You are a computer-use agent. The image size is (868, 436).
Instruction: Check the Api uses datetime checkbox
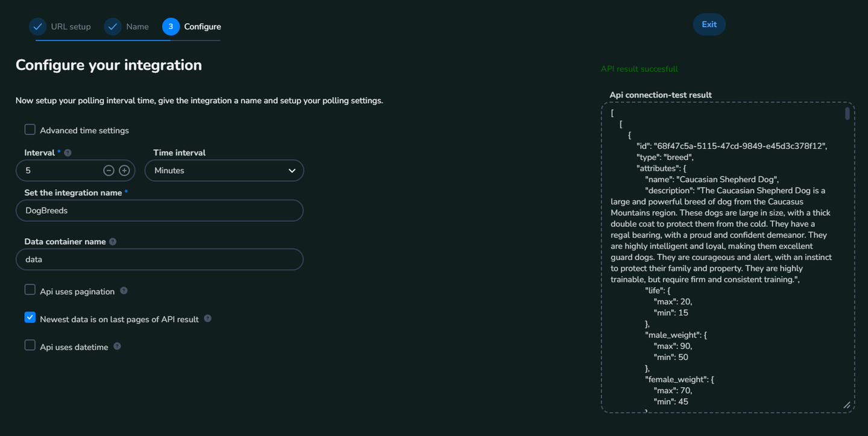point(30,346)
